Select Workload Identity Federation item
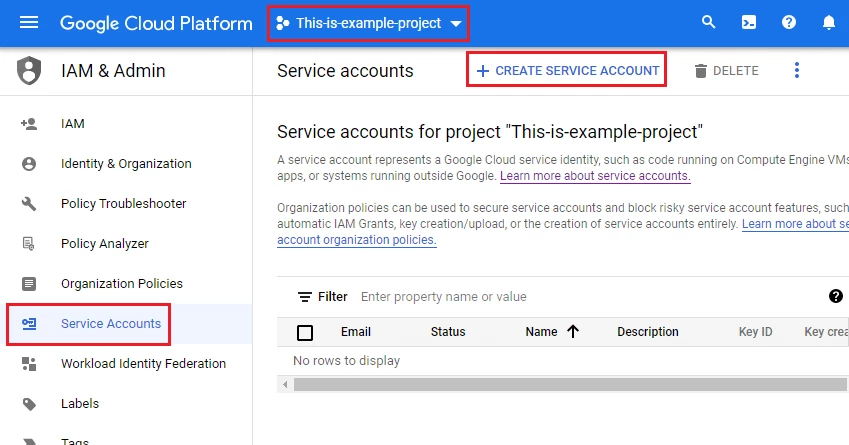Viewport: 849px width, 445px height. point(143,364)
